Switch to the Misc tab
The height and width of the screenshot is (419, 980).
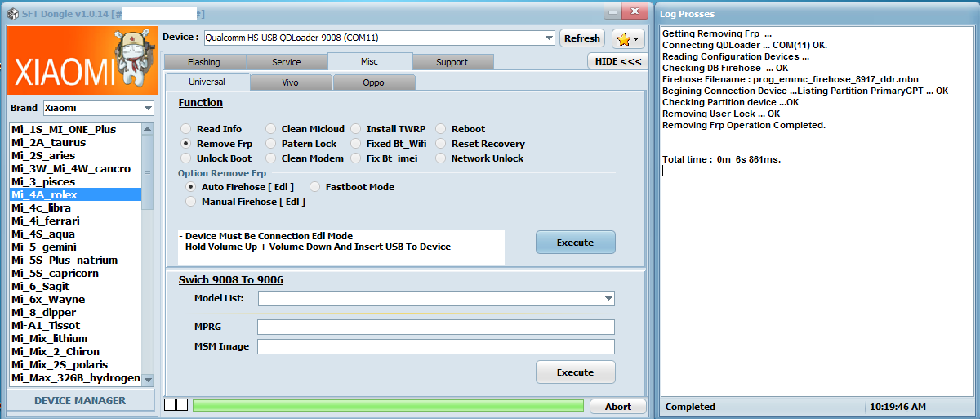(x=370, y=61)
